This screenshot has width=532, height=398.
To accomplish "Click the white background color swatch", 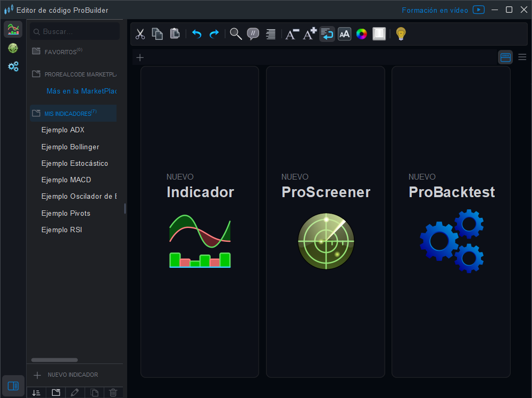I will [379, 34].
